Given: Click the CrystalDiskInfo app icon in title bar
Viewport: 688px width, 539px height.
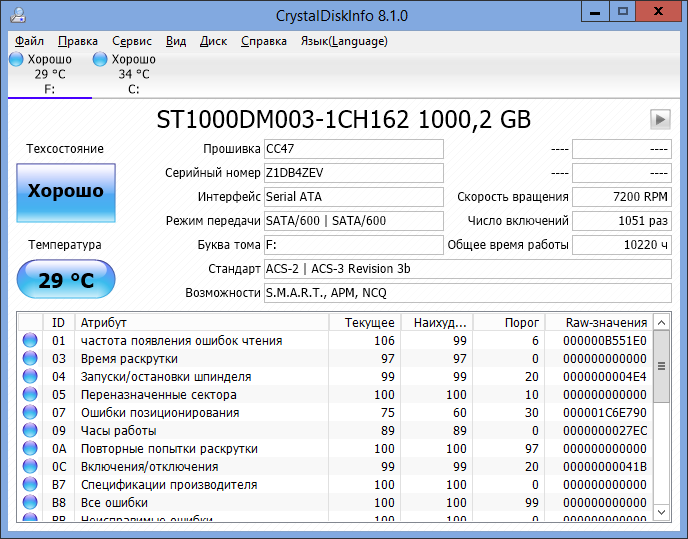Looking at the screenshot, I should coord(15,13).
